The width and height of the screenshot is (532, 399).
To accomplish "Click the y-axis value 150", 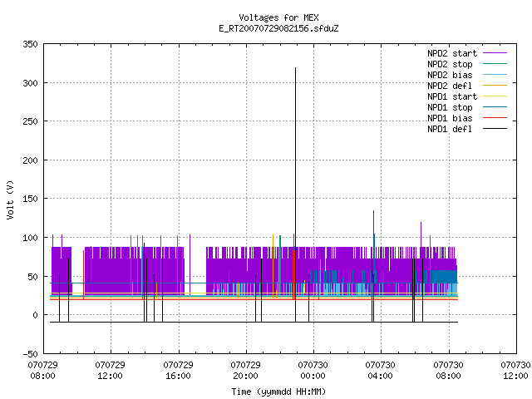I will (x=30, y=199).
